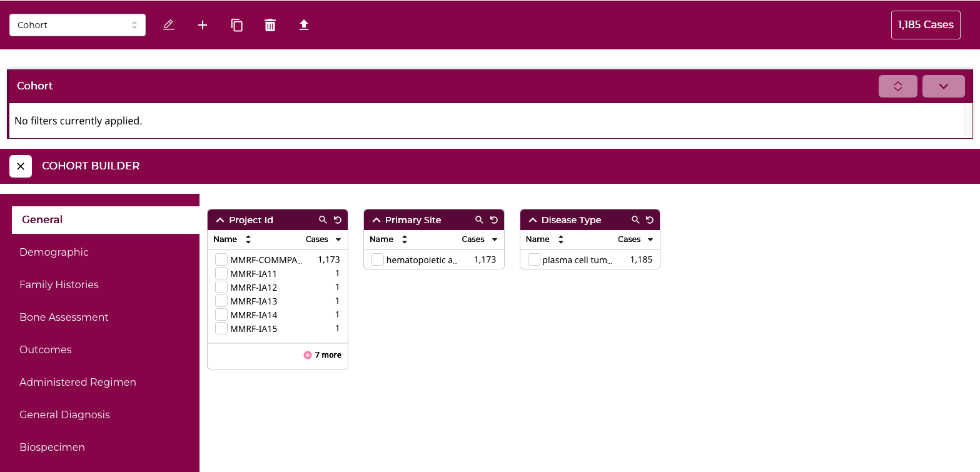
Task: Search within the Disease Type facet
Action: tap(635, 220)
